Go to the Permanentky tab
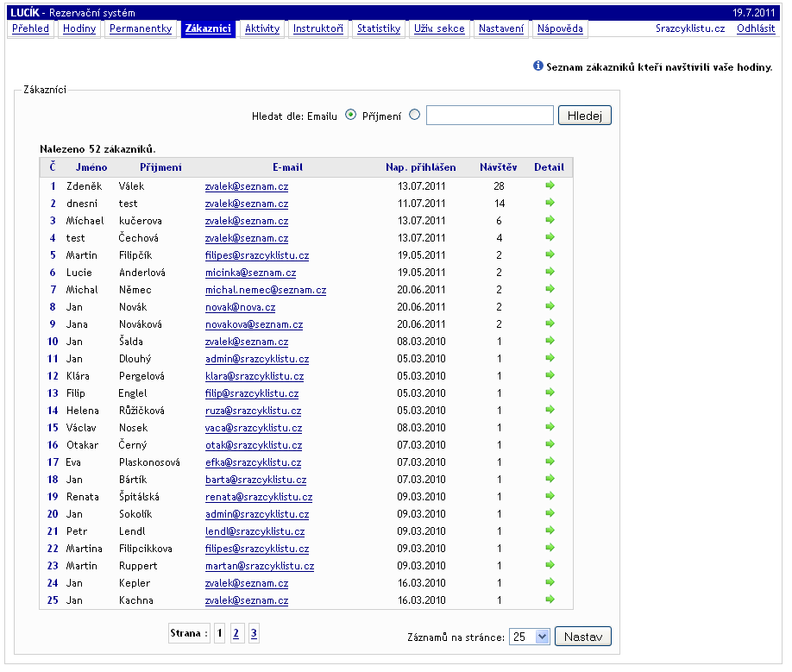The height and width of the screenshot is (672, 792). pyautogui.click(x=141, y=28)
